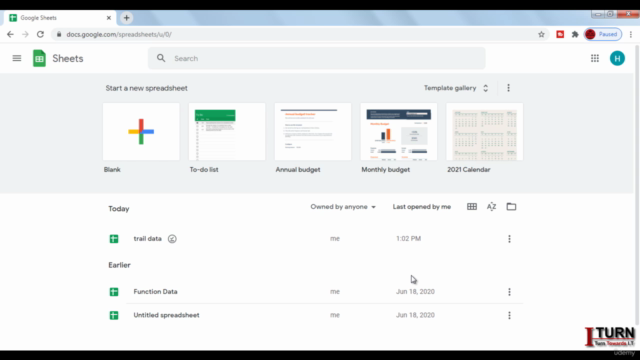Viewport: 640px width, 360px height.
Task: Click the Paused profile button
Action: (x=603, y=34)
